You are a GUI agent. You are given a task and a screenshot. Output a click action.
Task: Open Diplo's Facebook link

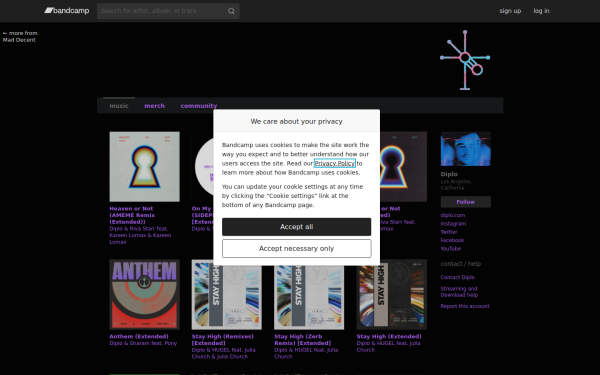coord(452,240)
